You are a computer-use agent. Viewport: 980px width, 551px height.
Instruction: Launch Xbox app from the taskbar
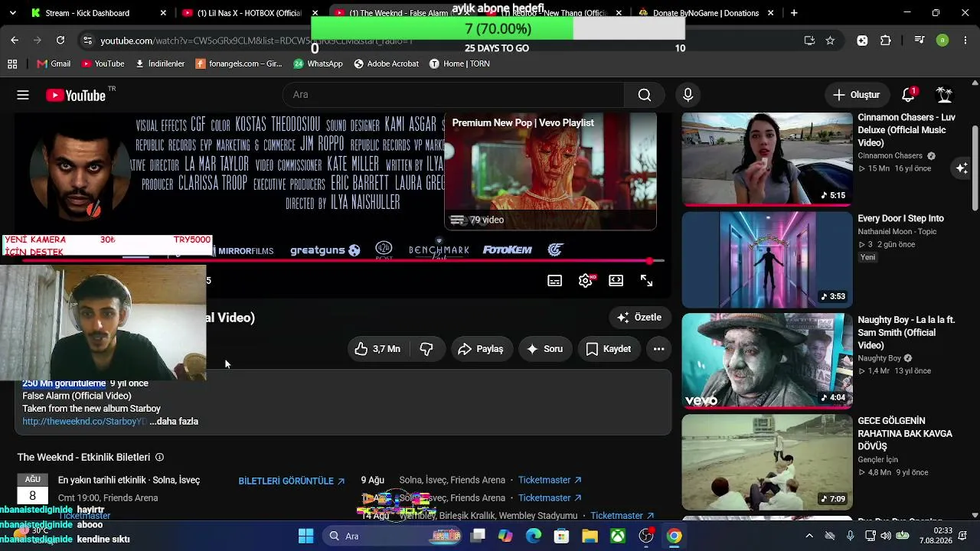click(618, 536)
